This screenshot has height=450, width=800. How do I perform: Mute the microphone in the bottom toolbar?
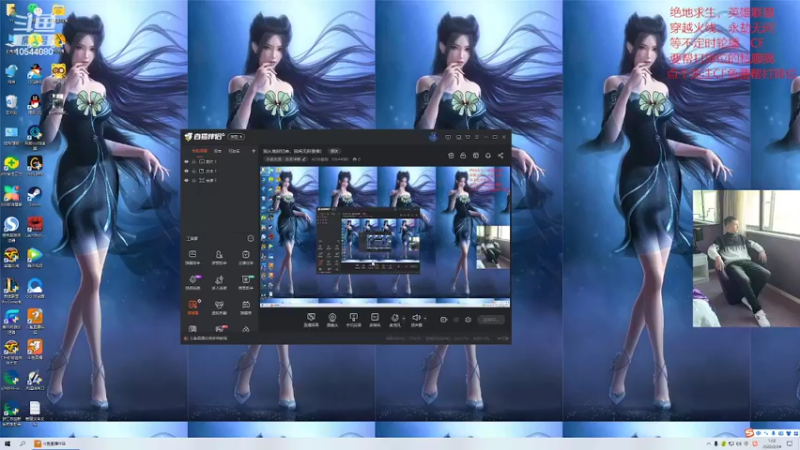pyautogui.click(x=394, y=320)
